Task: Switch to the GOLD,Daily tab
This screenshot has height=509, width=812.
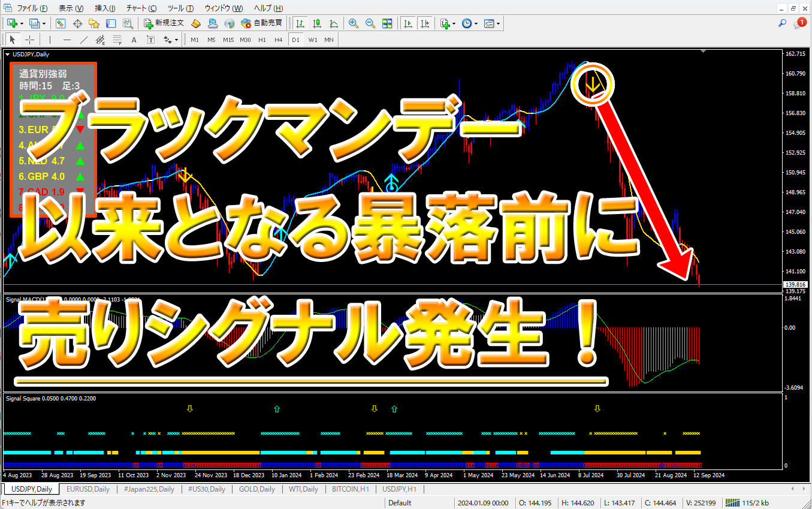Action: tap(257, 489)
